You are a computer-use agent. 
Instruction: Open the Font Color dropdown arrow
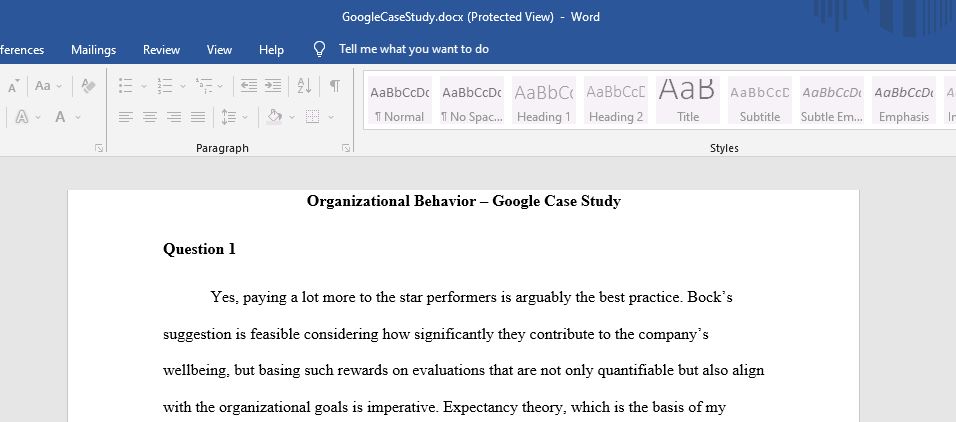pyautogui.click(x=78, y=117)
